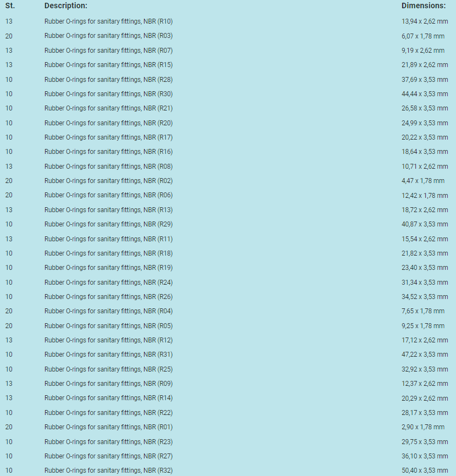Click dimension 9,25 x 1,78 mm
This screenshot has width=456, height=476.
pos(423,326)
